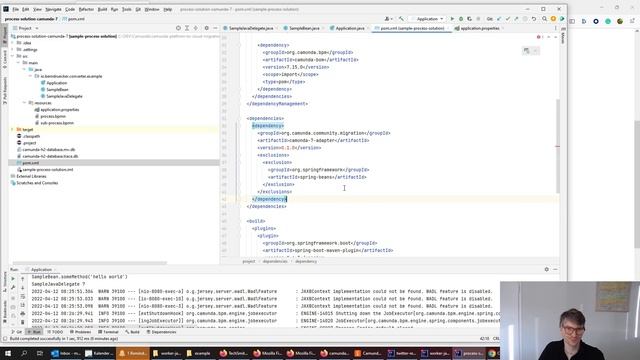Open the TODO tool window
This screenshot has height=360, width=640.
pos(55,332)
